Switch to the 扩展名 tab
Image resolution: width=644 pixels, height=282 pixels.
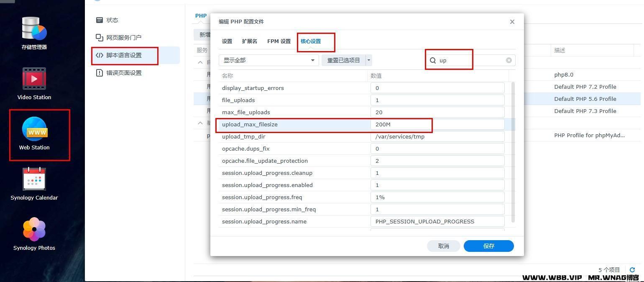[x=249, y=41]
